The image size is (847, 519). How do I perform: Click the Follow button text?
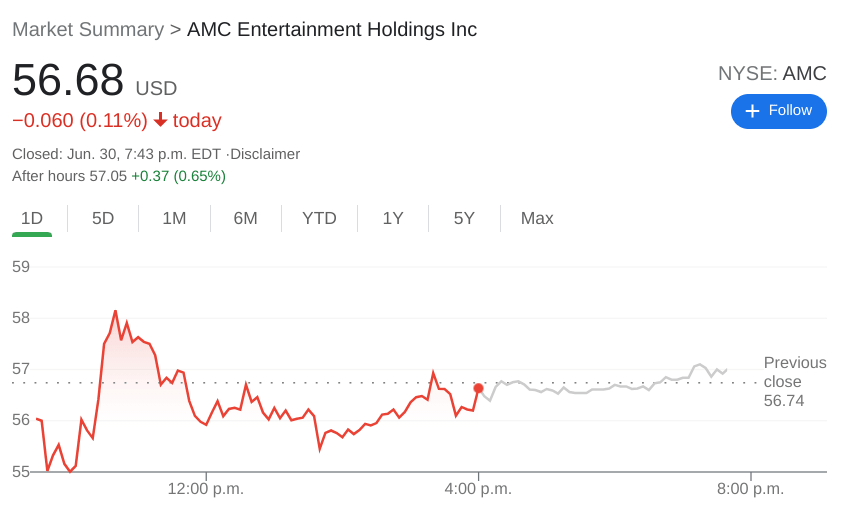pyautogui.click(x=790, y=110)
